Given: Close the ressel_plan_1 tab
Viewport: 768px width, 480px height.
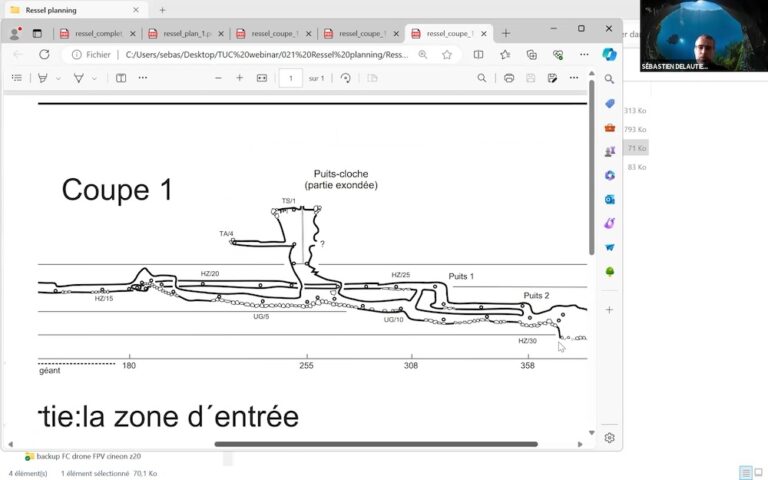Looking at the screenshot, I should 220,34.
